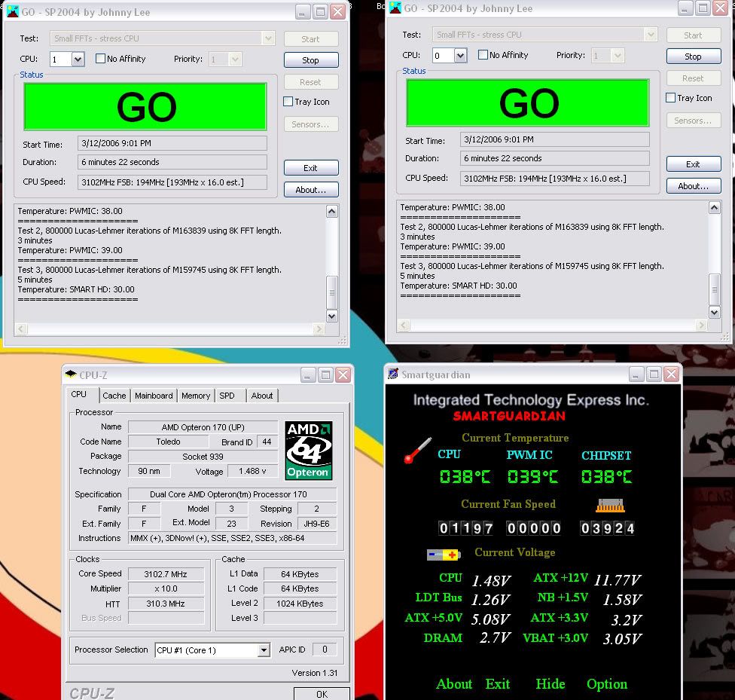This screenshot has width=735, height=700.
Task: Click scroll down arrow in right SP2004 log
Action: (x=714, y=313)
